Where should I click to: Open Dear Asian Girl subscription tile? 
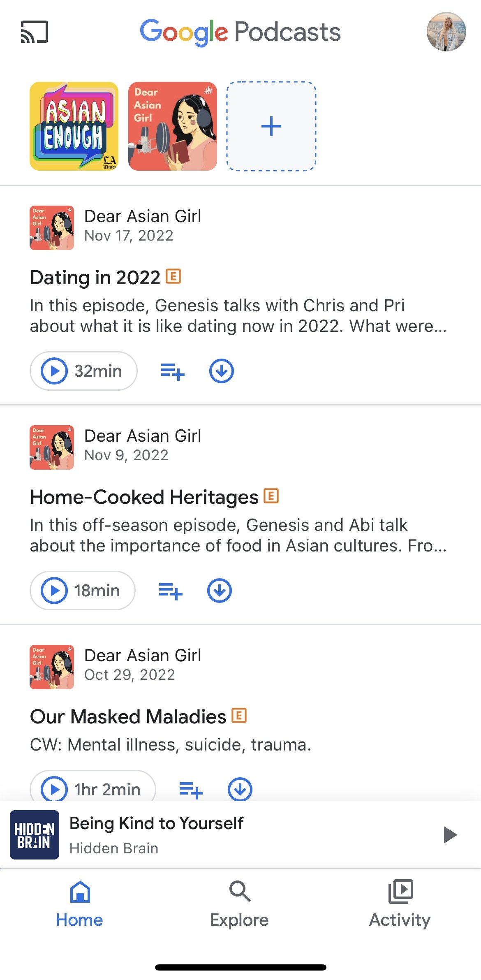tap(173, 126)
